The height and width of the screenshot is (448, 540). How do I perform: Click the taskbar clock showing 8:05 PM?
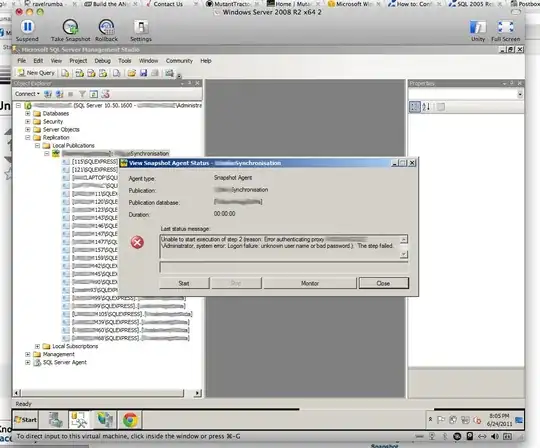[499, 420]
